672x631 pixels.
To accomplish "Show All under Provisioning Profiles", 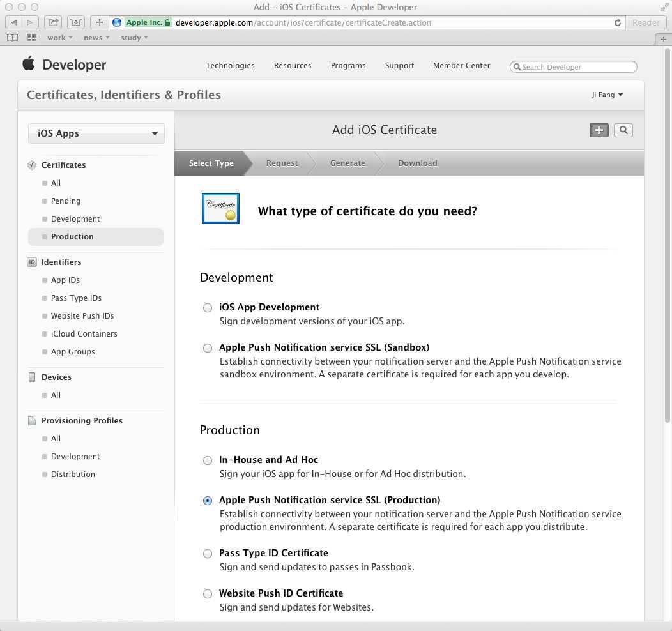I will click(56, 439).
